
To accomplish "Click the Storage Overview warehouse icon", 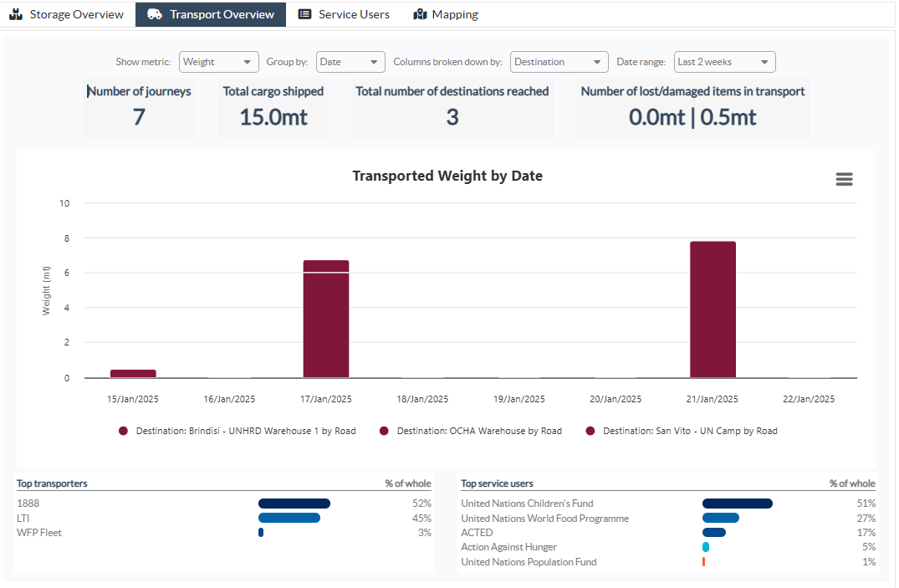I will 16,13.
